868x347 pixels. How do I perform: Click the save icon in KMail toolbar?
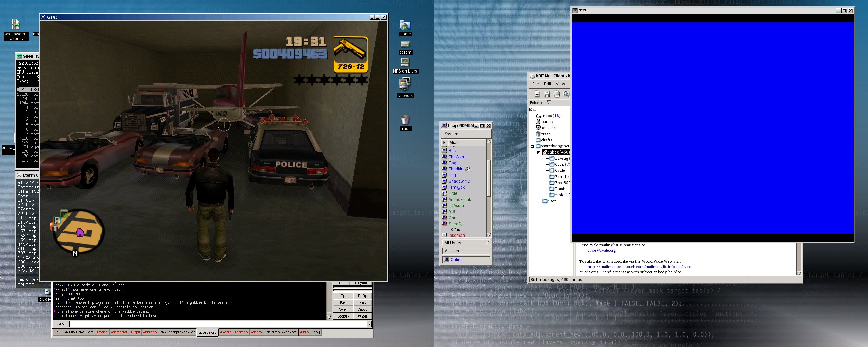(547, 94)
